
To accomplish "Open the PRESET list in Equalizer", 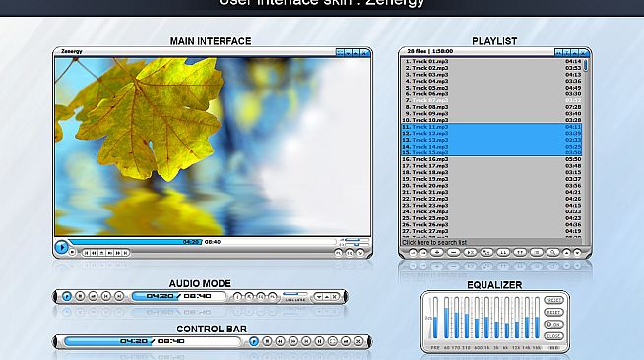I will (553, 300).
